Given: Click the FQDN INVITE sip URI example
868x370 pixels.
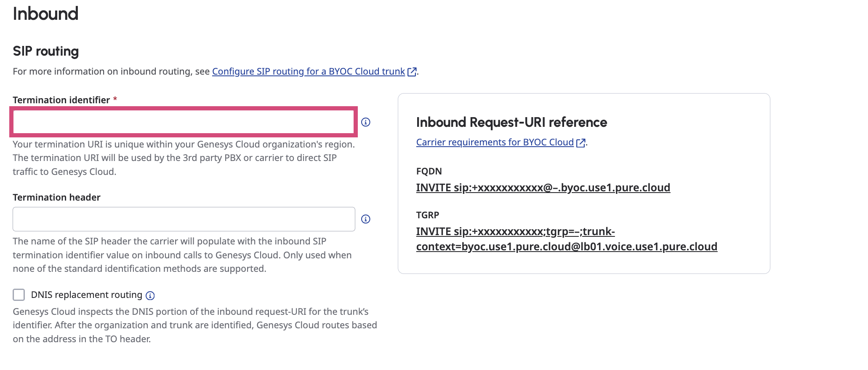Looking at the screenshot, I should 543,188.
